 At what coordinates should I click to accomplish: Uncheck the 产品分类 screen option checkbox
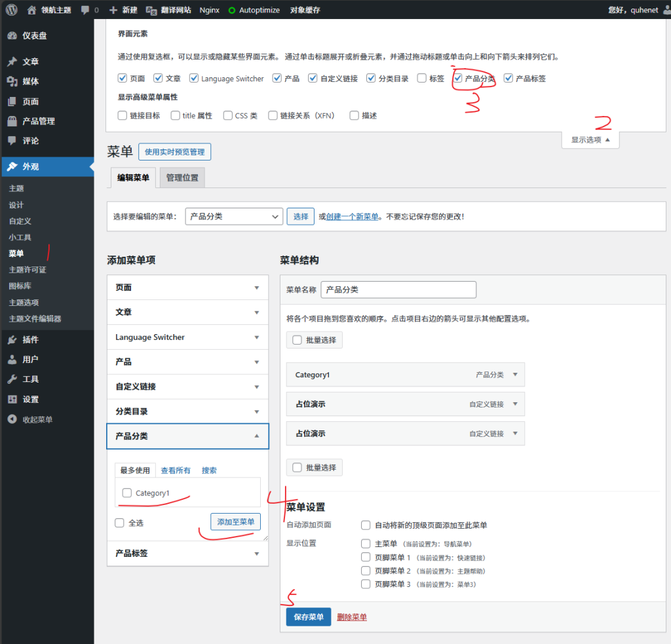click(x=458, y=78)
